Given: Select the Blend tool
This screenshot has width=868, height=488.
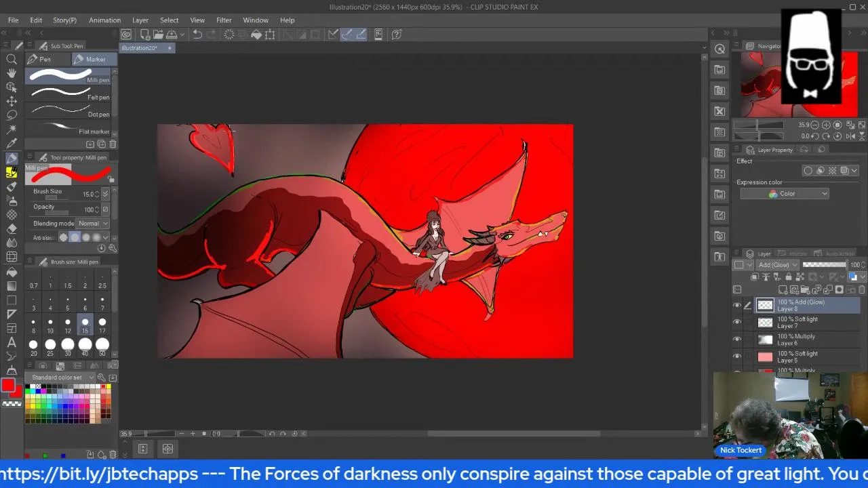Looking at the screenshot, I should (12, 243).
